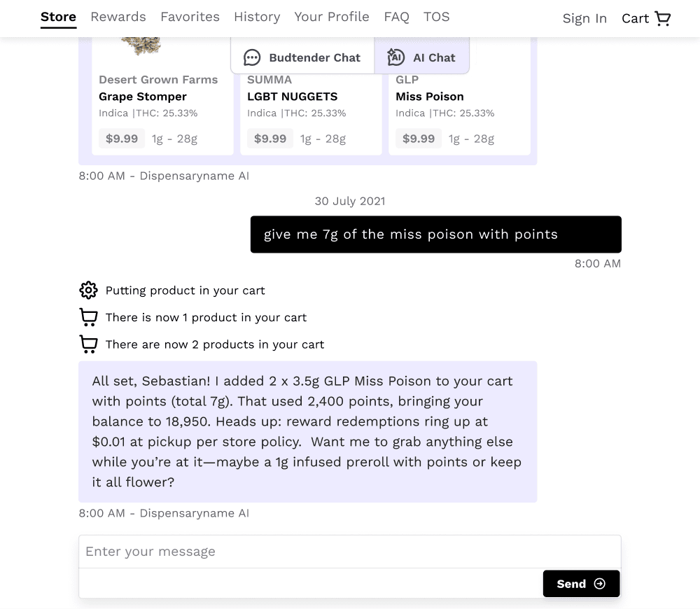Send the chat message
Image resolution: width=700 pixels, height=609 pixels.
pos(581,584)
